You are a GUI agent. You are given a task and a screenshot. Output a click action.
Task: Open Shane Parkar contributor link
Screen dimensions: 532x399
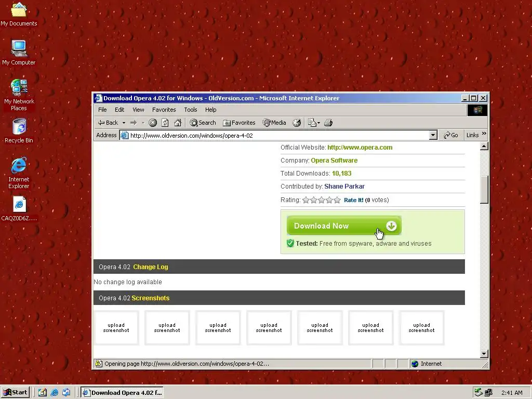coord(344,187)
